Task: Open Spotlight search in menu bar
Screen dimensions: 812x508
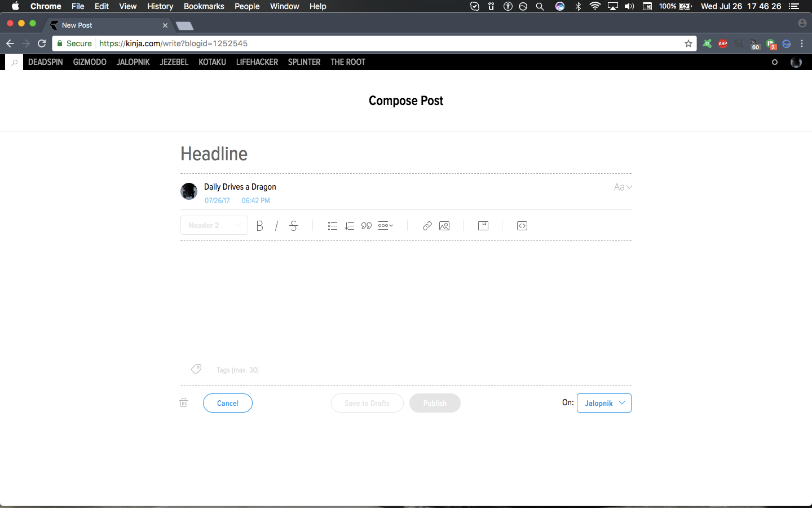Action: (x=540, y=6)
